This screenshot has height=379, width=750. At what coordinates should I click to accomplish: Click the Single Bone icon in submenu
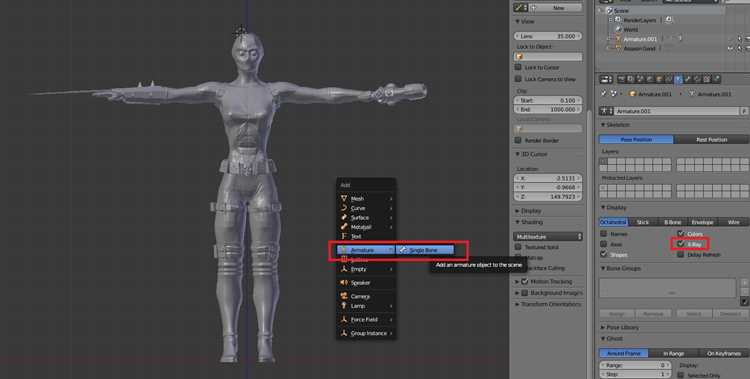click(x=403, y=250)
